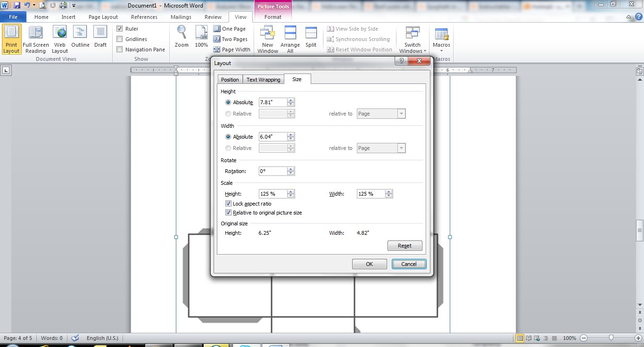Open Macros dropdown menu

click(441, 39)
